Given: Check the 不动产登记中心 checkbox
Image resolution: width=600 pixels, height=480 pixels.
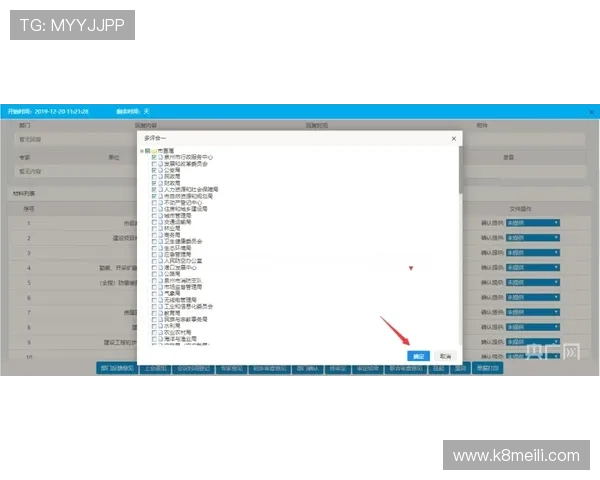Looking at the screenshot, I should point(154,202).
